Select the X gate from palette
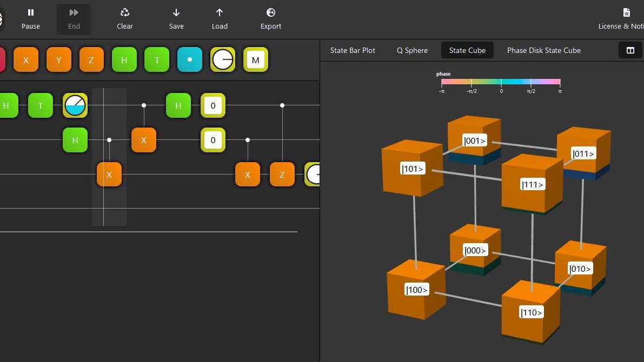 [26, 60]
